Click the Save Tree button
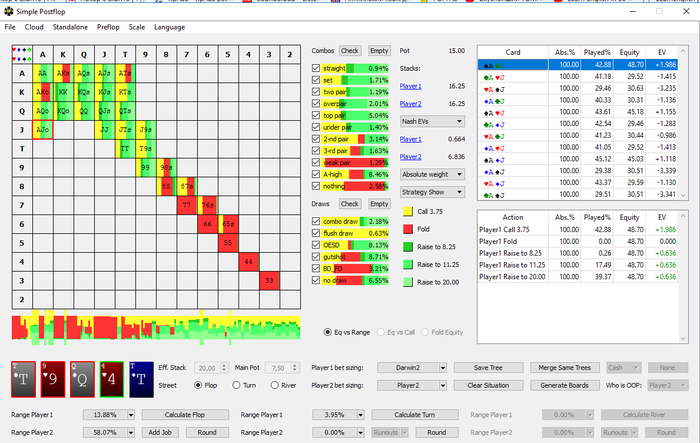The height and width of the screenshot is (443, 700). pyautogui.click(x=488, y=368)
